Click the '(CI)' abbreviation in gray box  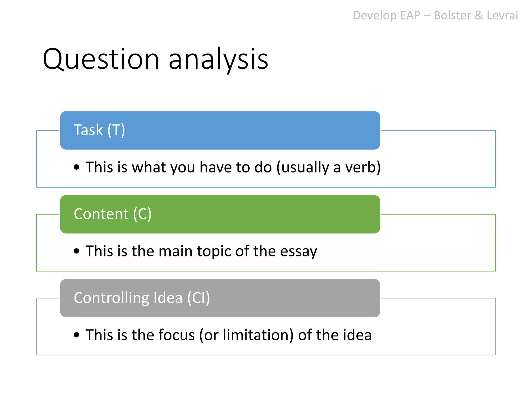pyautogui.click(x=199, y=298)
